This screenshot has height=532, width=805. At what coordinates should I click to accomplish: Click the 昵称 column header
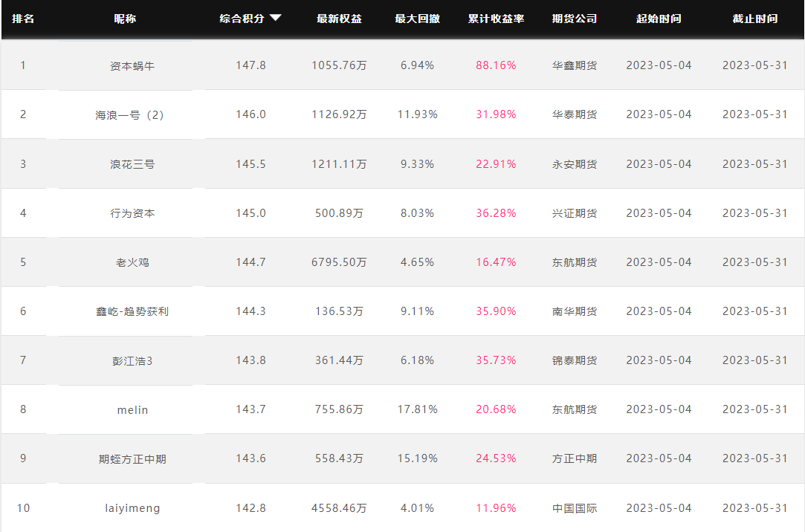125,19
